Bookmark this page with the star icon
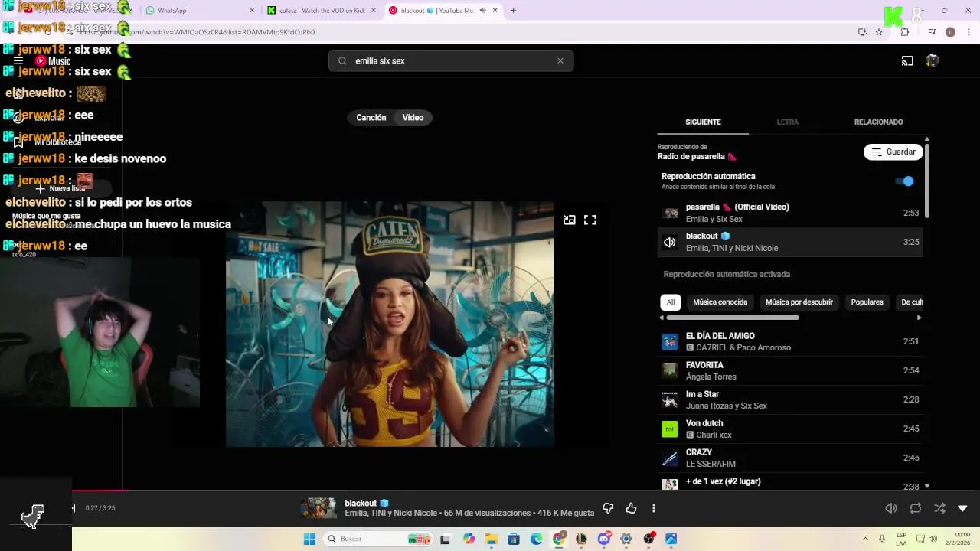Screen dimensions: 980x551 click(x=879, y=32)
